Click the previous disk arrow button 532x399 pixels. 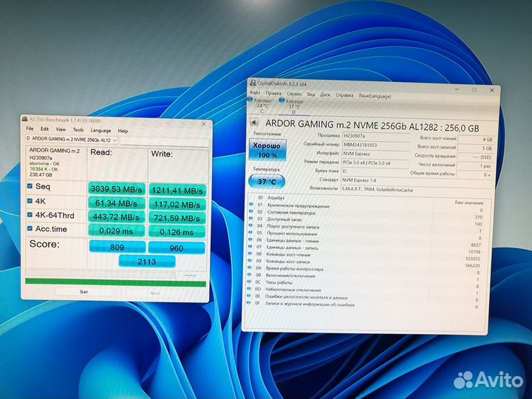coord(253,122)
